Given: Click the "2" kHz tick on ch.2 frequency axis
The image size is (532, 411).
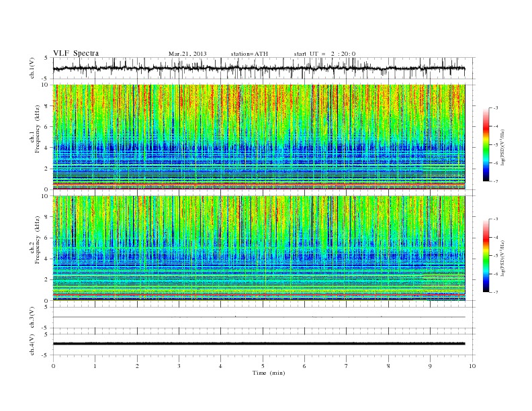Looking at the screenshot, I should click(46, 280).
